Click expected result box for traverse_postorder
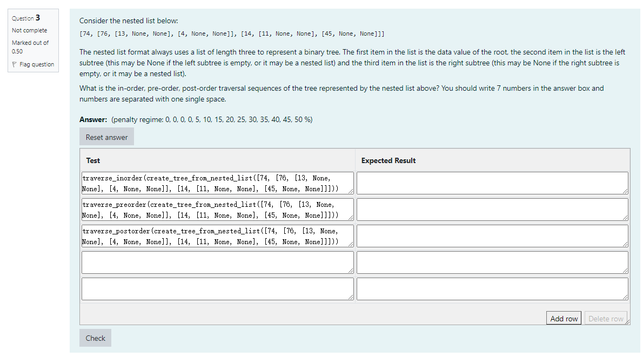 (492, 236)
